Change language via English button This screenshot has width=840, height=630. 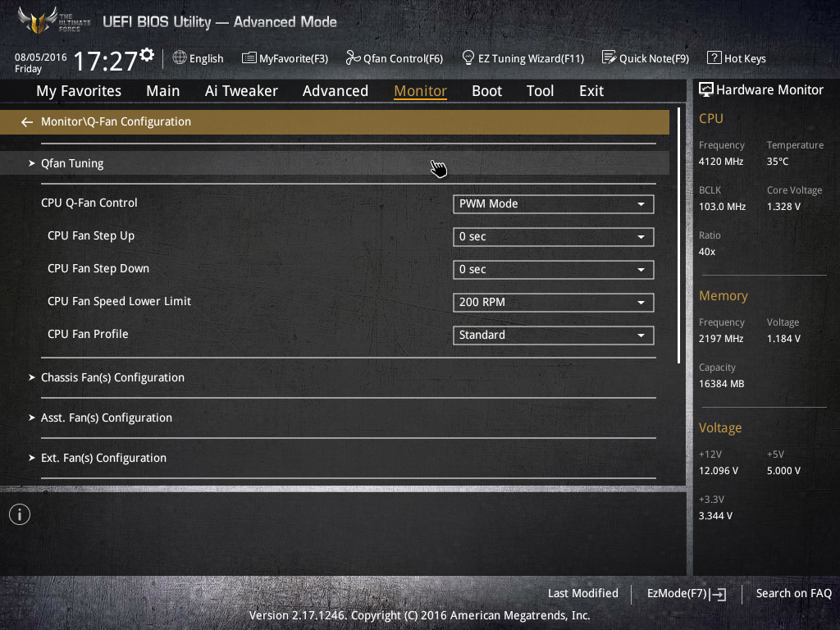coord(206,58)
